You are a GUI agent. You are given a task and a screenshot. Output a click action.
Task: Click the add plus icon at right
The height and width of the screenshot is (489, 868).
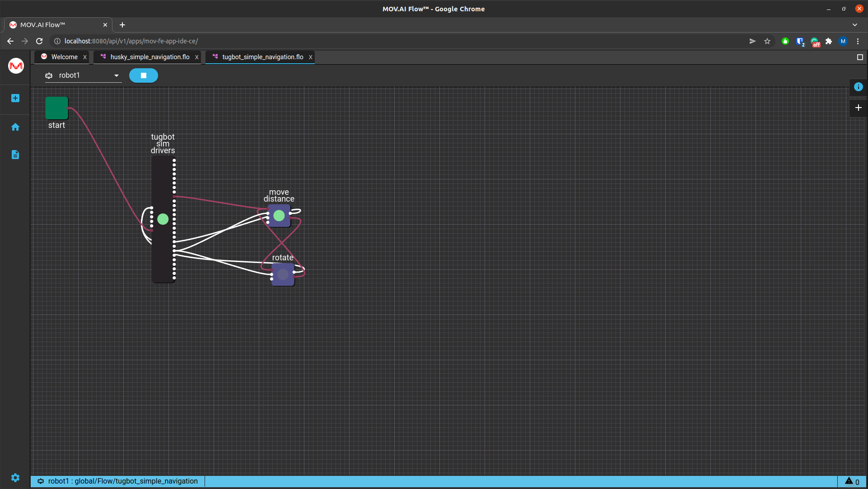point(858,108)
